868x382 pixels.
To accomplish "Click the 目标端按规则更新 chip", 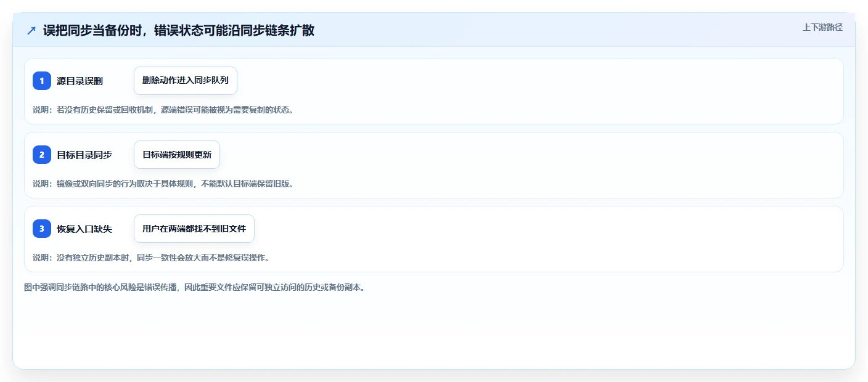I will point(177,155).
